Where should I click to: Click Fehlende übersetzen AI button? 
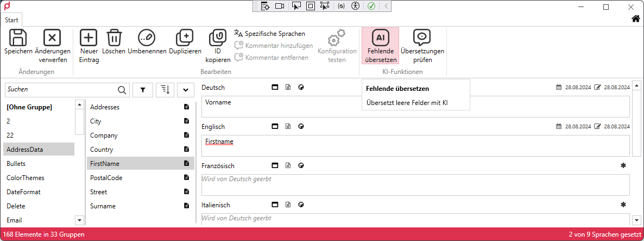click(x=380, y=46)
